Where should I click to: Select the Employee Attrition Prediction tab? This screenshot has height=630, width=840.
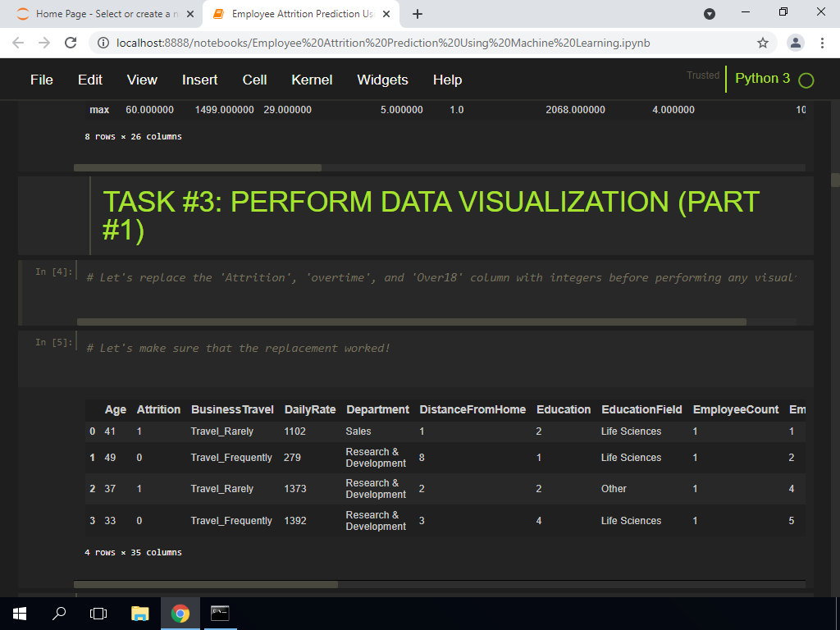point(301,15)
